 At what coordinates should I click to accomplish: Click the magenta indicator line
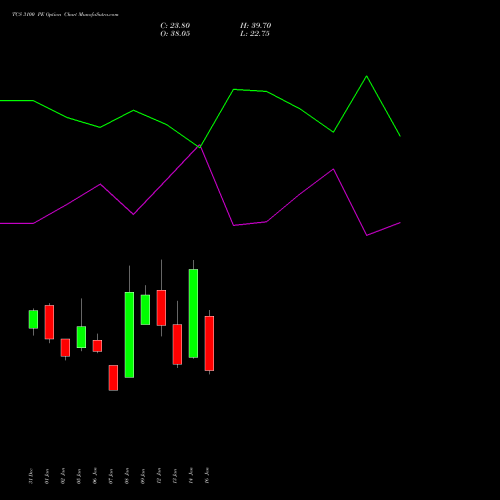point(217,187)
